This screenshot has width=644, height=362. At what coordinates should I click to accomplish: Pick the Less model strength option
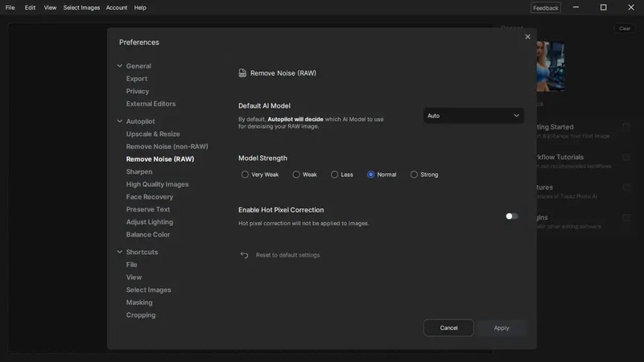point(335,175)
